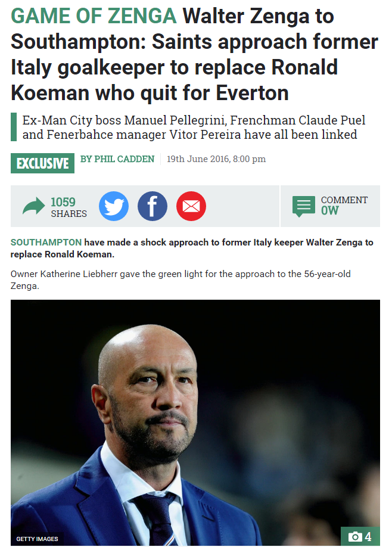Click the 19th June 2016 publication date
The height and width of the screenshot is (547, 392).
tap(216, 159)
